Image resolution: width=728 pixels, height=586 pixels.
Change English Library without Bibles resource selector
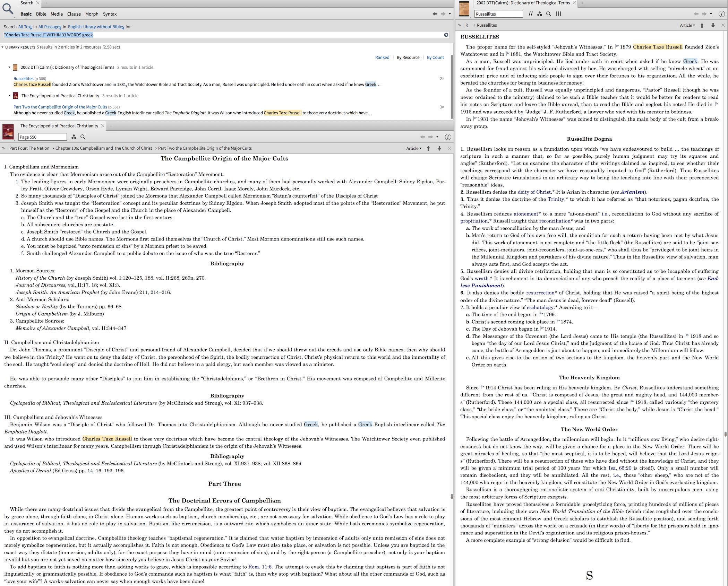click(x=96, y=27)
